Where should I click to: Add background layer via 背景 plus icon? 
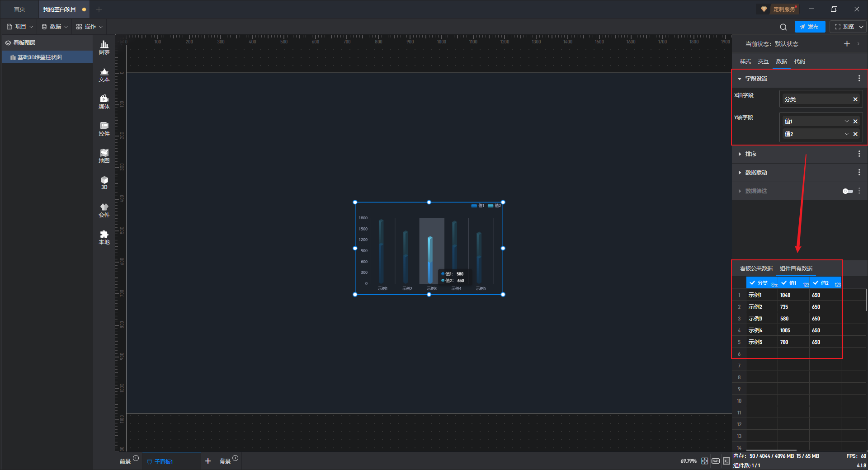click(235, 458)
